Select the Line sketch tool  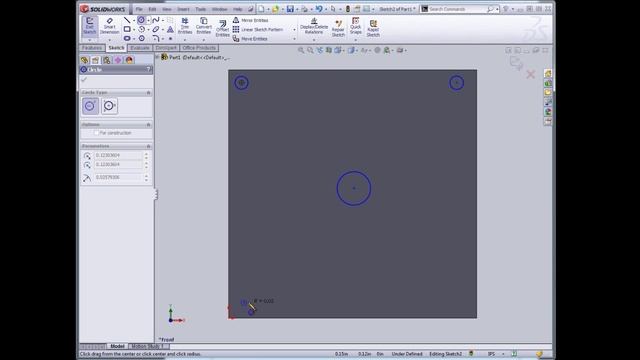(127, 20)
